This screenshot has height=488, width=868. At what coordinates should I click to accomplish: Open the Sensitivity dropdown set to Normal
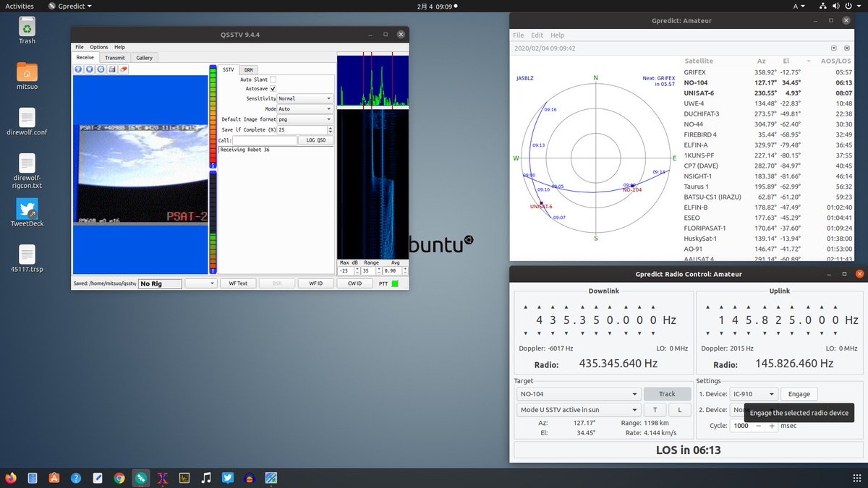tap(305, 98)
